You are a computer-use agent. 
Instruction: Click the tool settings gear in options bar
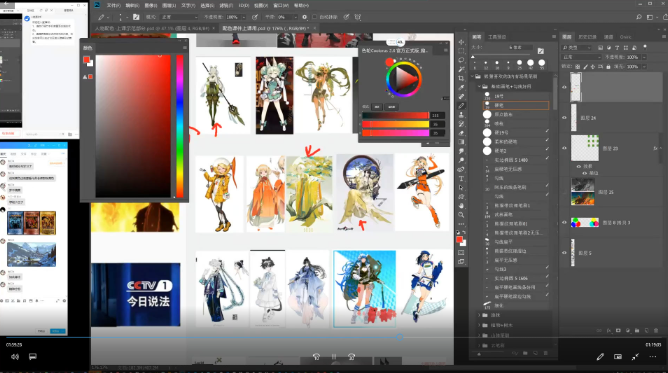click(305, 17)
